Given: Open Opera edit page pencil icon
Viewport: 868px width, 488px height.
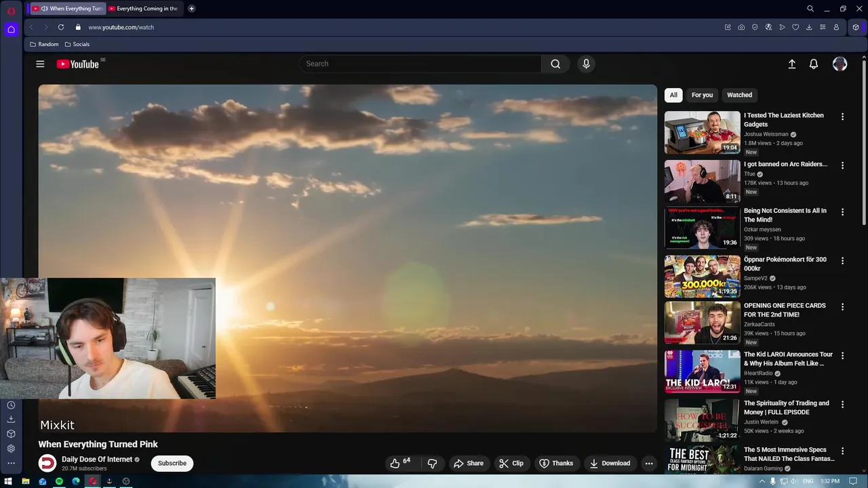Looking at the screenshot, I should click(x=728, y=27).
